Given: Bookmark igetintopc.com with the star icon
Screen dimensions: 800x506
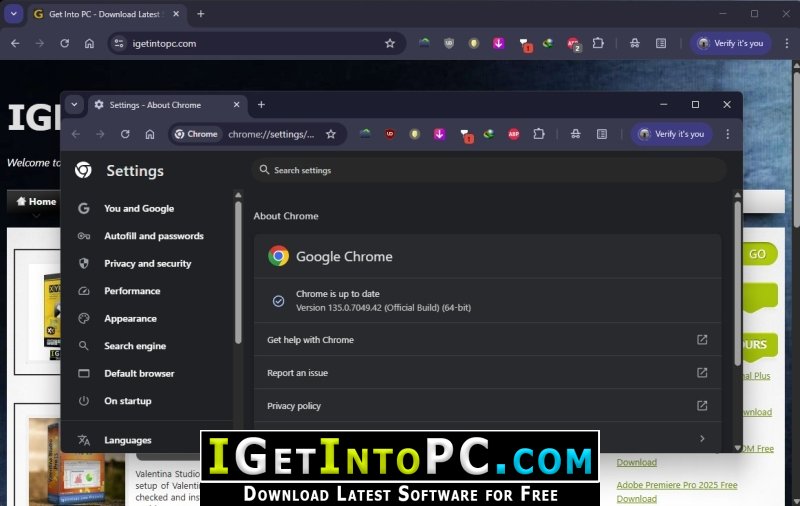Looking at the screenshot, I should 390,43.
